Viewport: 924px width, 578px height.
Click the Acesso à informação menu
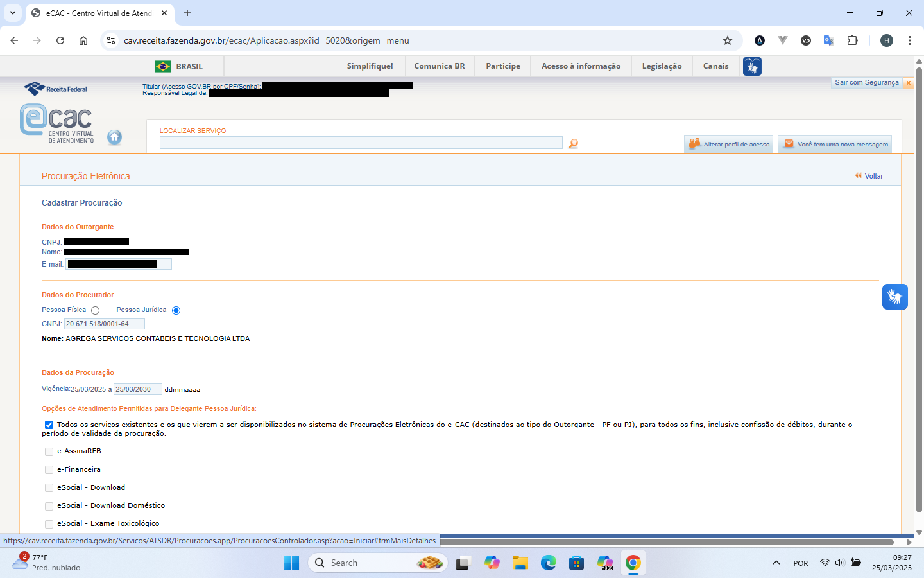click(x=581, y=66)
